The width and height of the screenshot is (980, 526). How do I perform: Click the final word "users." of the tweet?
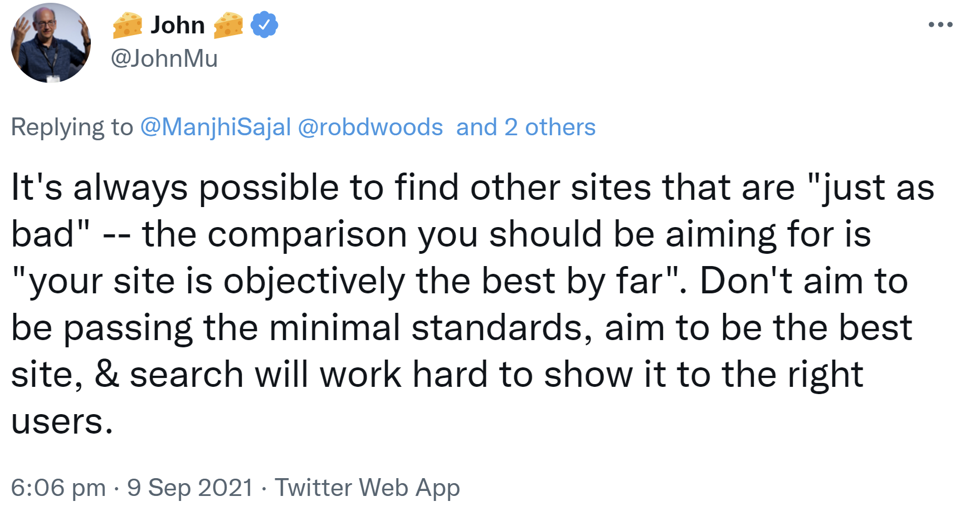tap(62, 421)
